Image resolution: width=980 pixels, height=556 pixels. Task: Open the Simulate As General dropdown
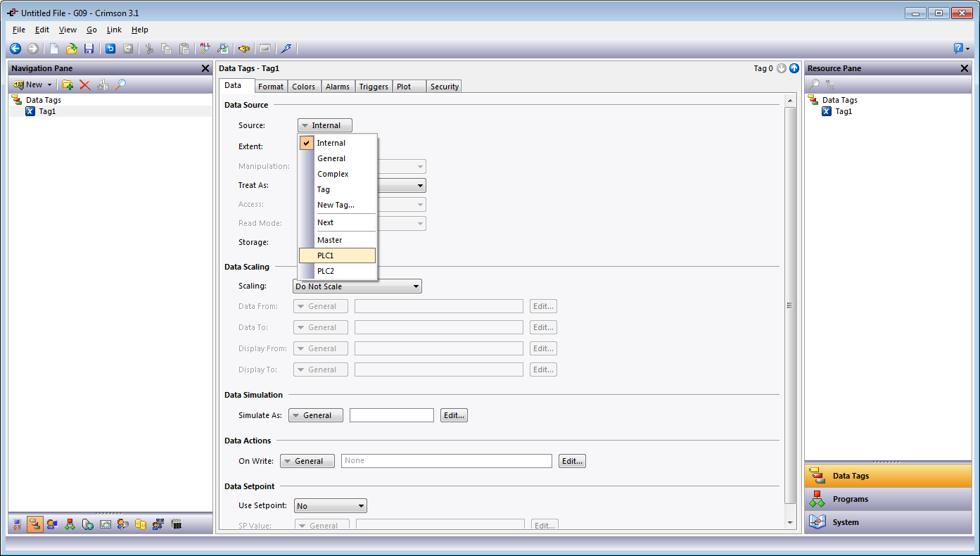(316, 415)
